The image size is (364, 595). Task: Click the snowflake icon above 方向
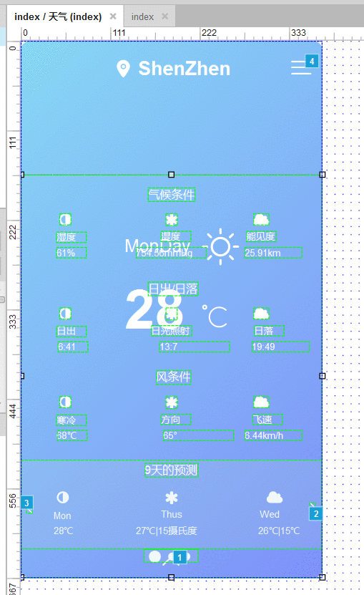pyautogui.click(x=172, y=402)
